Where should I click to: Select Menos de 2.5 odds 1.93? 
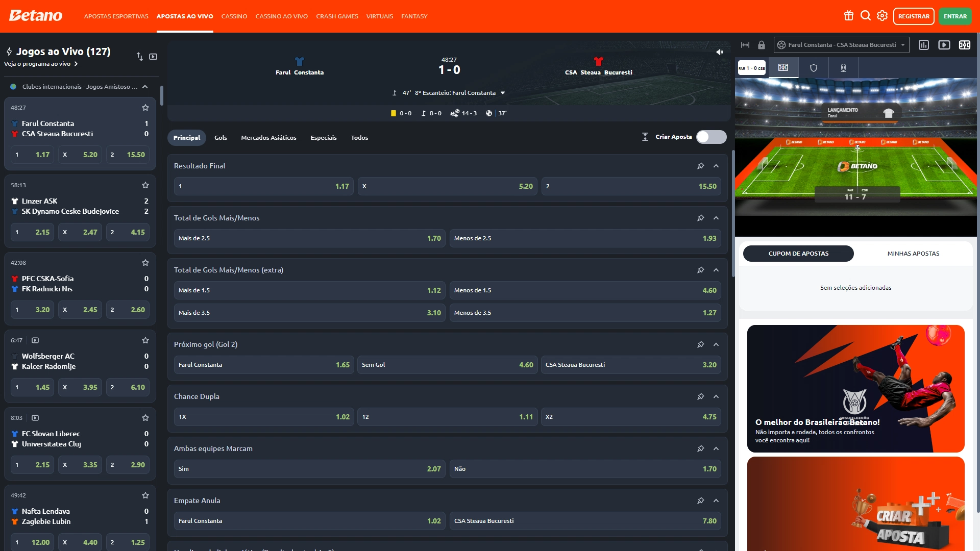585,238
